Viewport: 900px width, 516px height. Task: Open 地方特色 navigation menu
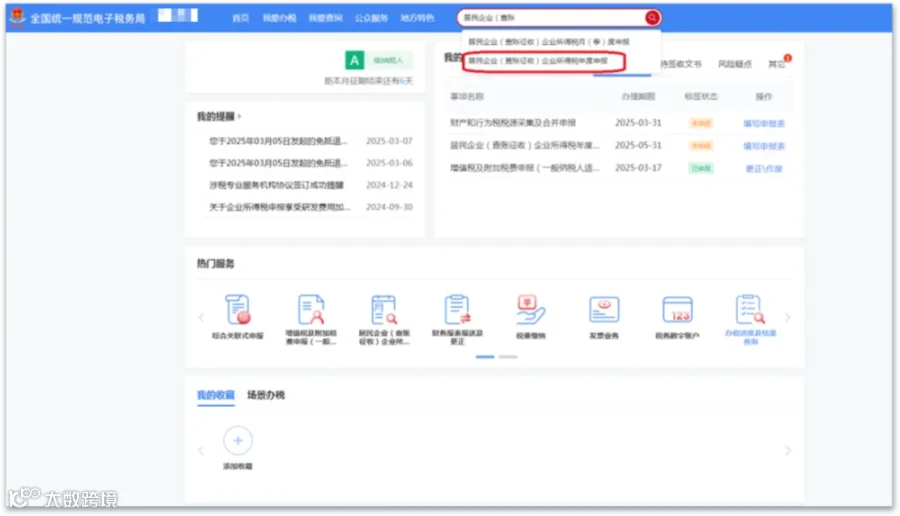click(x=417, y=18)
